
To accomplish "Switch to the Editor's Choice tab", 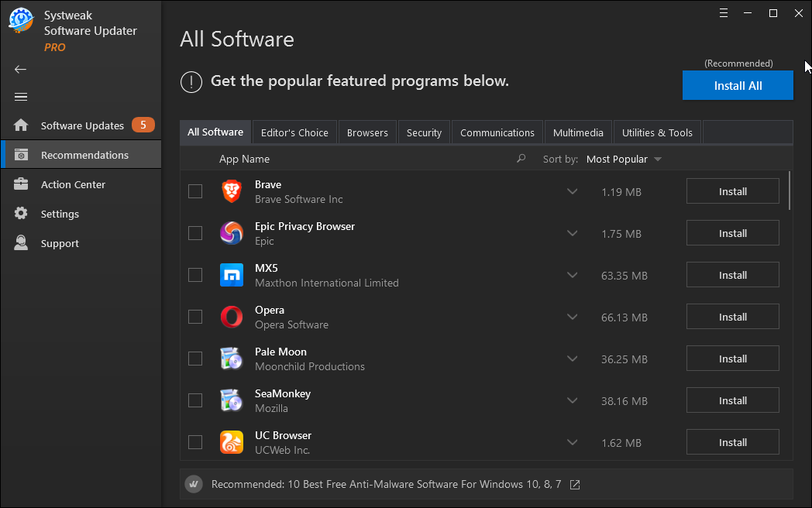I will tap(294, 132).
